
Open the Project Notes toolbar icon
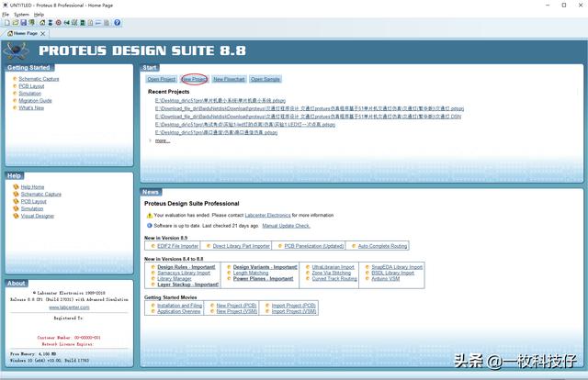coord(107,23)
